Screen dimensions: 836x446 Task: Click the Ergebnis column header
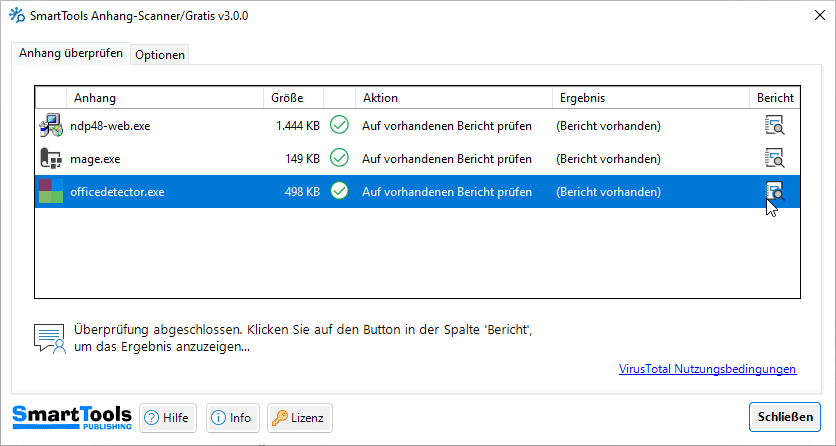pyautogui.click(x=582, y=98)
